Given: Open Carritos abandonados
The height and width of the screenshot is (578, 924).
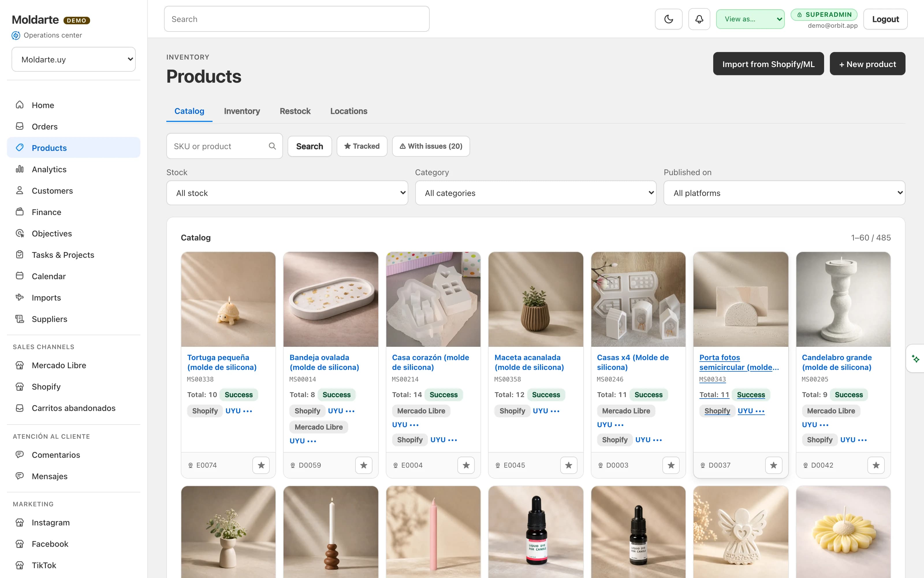Looking at the screenshot, I should (x=73, y=408).
